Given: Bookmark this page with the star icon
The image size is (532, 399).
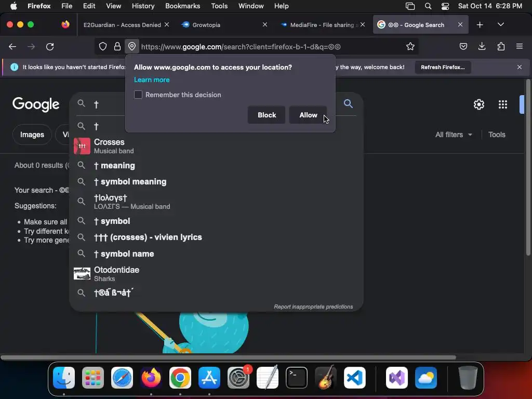Looking at the screenshot, I should (410, 46).
